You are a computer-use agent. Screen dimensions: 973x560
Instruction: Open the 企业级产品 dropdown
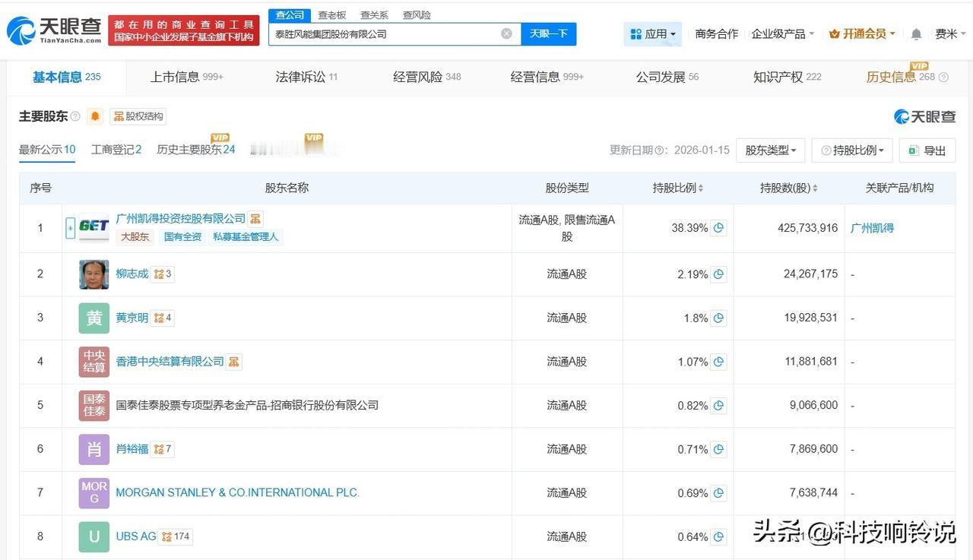[x=782, y=34]
